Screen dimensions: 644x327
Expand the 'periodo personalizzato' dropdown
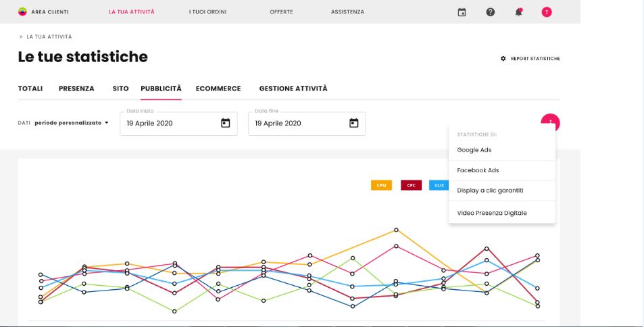72,123
